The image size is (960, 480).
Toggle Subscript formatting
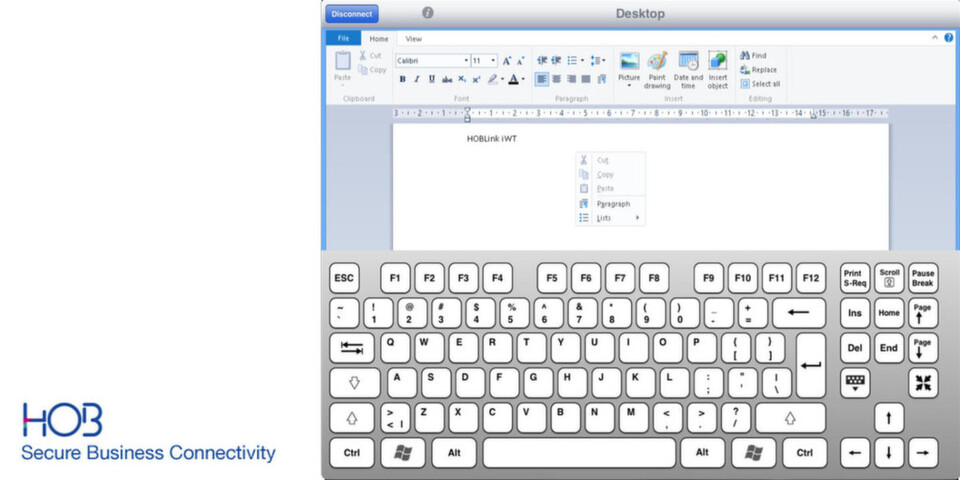click(462, 79)
